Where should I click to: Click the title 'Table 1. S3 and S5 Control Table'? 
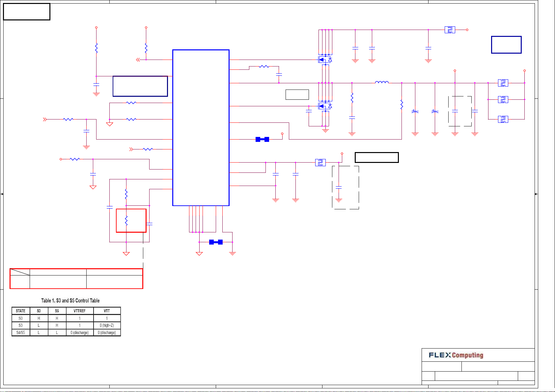(70, 301)
